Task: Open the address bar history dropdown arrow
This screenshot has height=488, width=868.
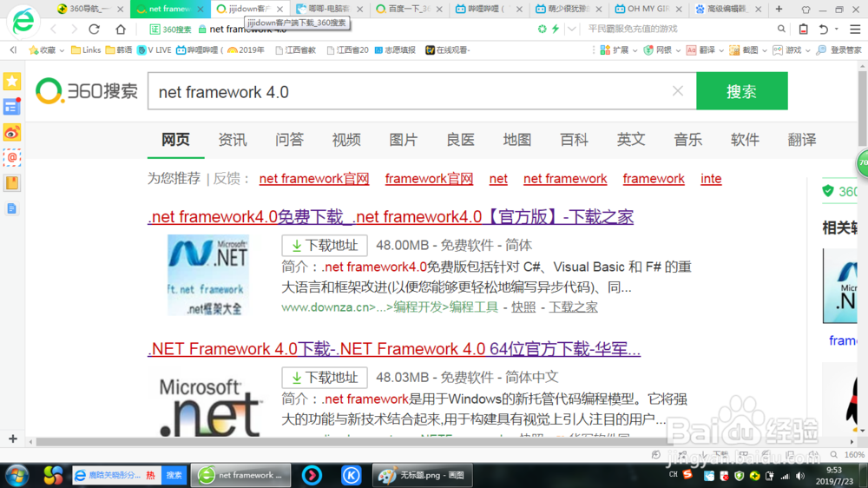Action: click(572, 29)
